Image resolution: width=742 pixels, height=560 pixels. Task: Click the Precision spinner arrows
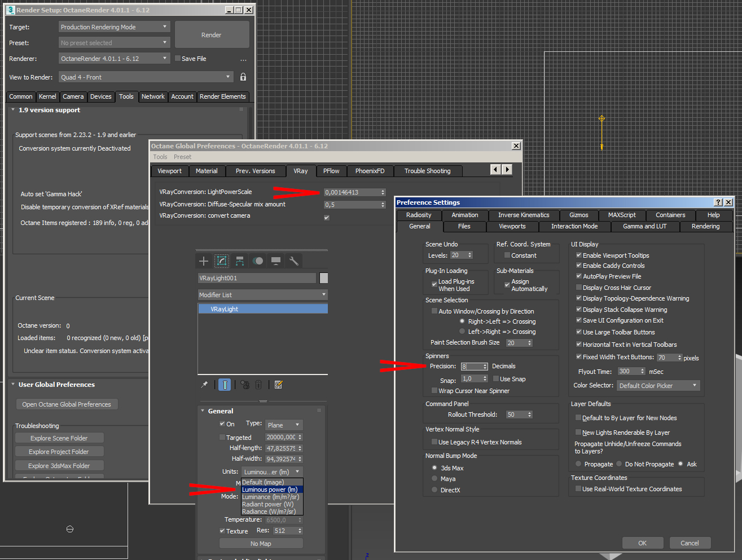pos(485,367)
